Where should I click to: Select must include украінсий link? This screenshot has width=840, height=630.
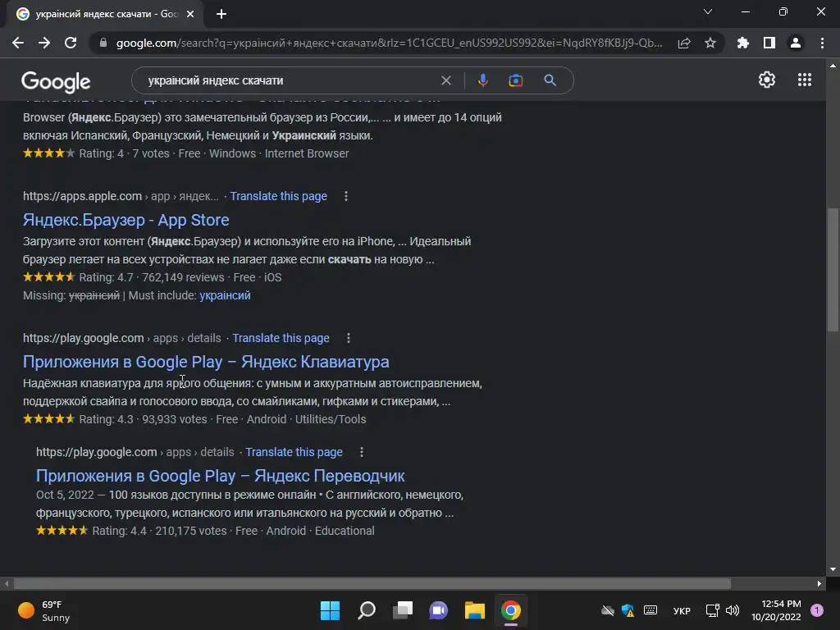225,295
